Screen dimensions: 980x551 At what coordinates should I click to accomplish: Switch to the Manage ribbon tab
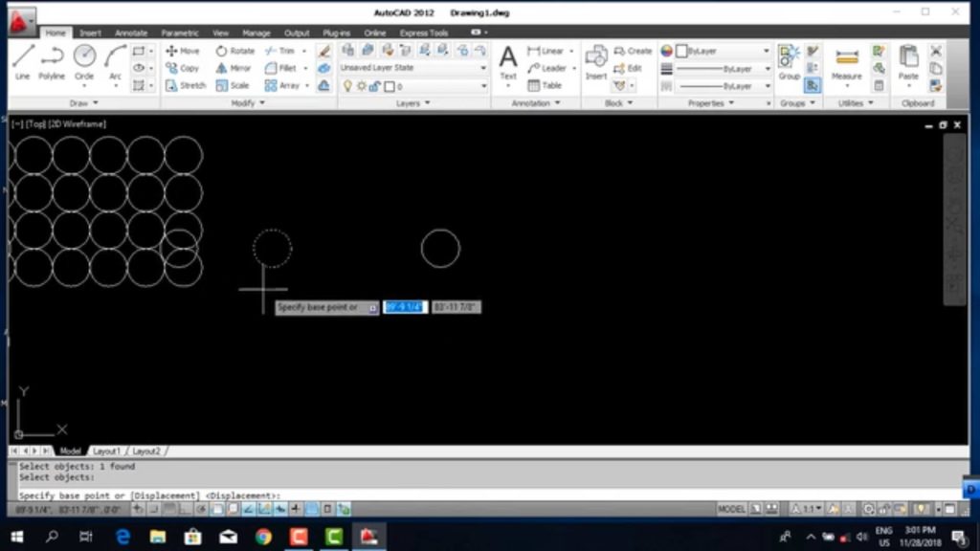pos(256,33)
